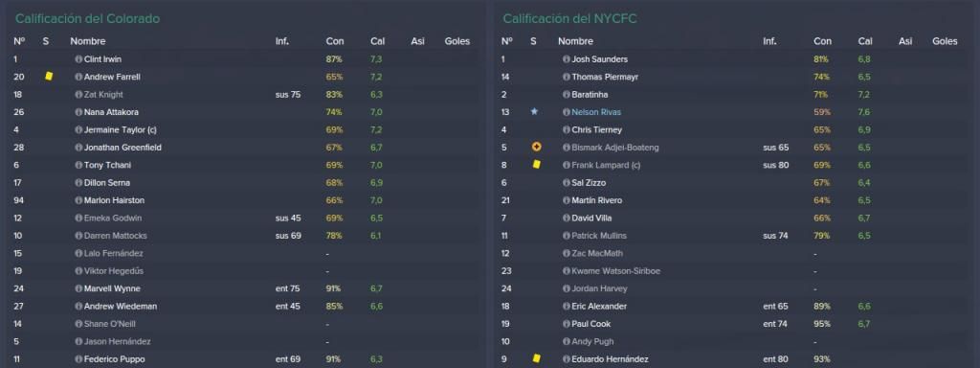Viewport: 980px width, 368px height.
Task: Open info icon beside Federico Puppo
Action: coord(78,359)
